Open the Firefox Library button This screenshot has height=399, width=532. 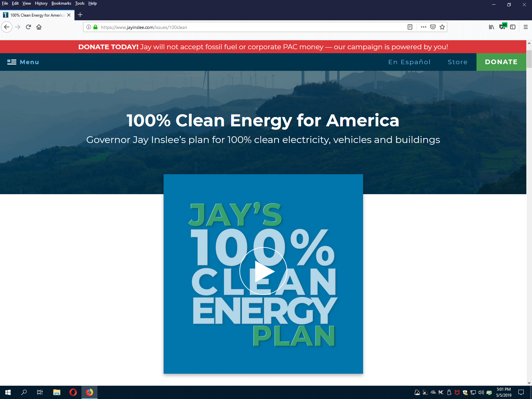[x=491, y=27]
